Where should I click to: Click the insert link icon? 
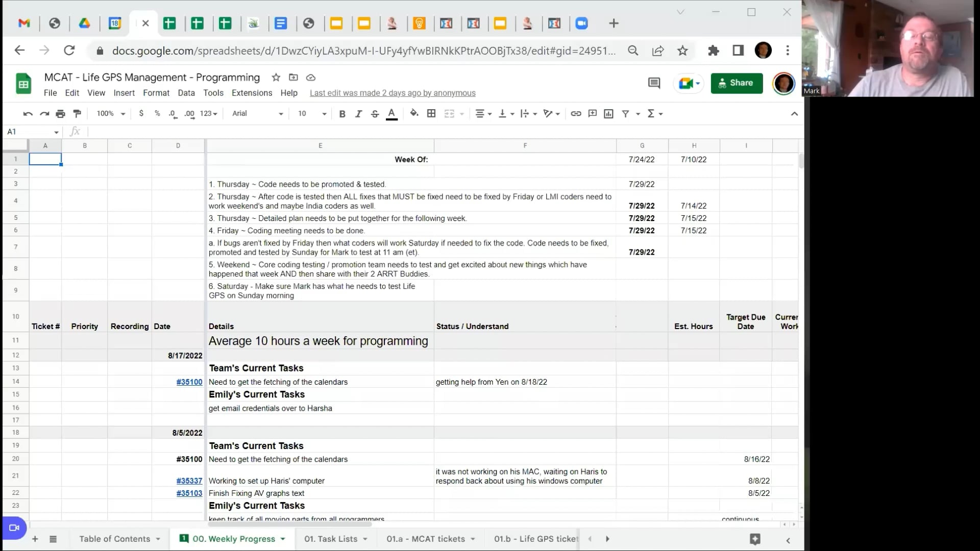click(576, 113)
